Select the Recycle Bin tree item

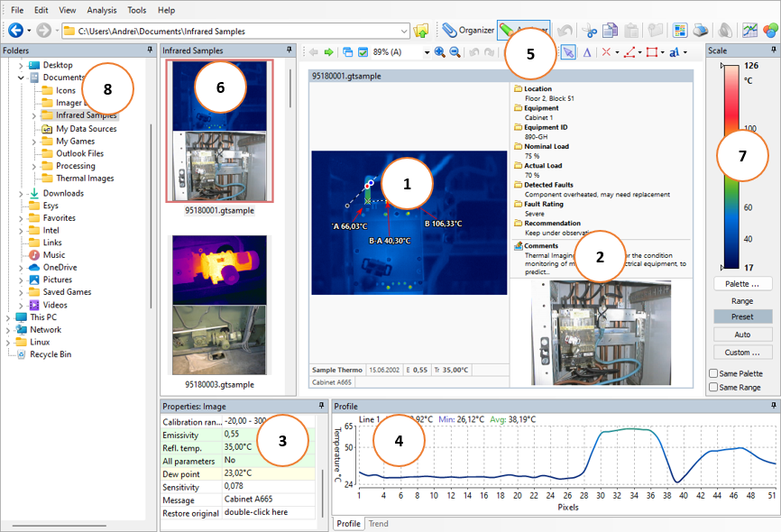(x=51, y=354)
